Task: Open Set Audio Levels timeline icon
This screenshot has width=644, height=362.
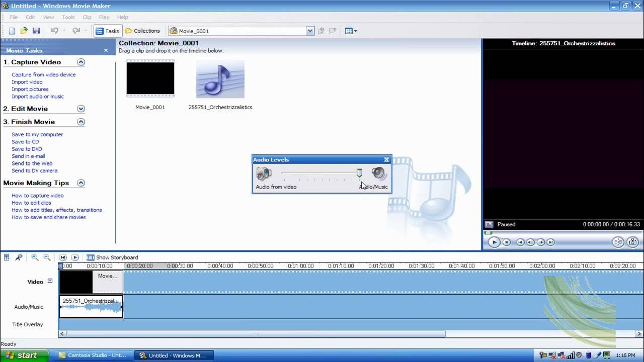Action: (x=7, y=257)
